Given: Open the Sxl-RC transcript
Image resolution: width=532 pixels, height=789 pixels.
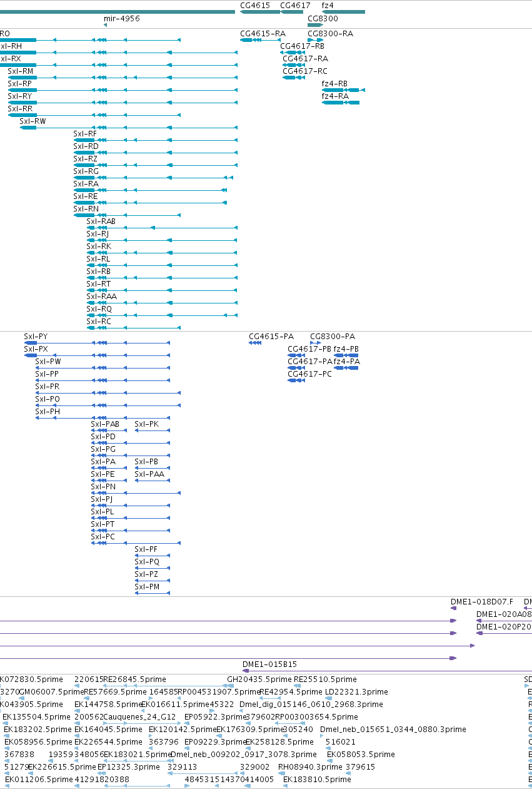Looking at the screenshot, I should 99,322.
